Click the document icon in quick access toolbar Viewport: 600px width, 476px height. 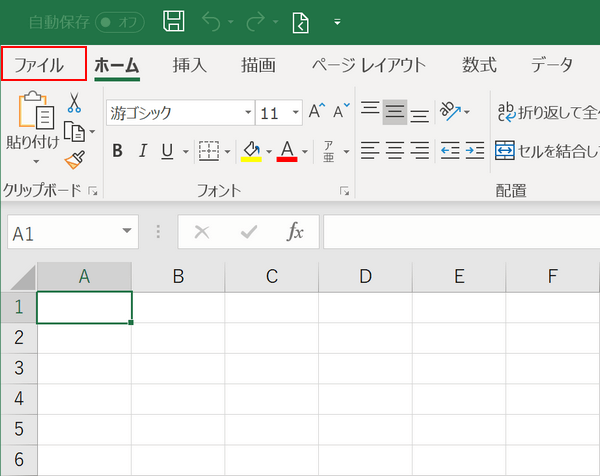click(x=301, y=23)
